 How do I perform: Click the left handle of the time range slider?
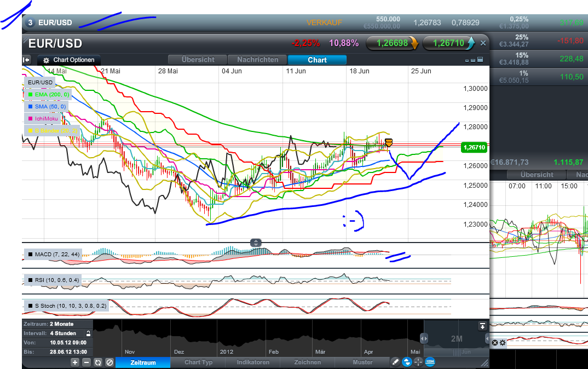coord(424,339)
